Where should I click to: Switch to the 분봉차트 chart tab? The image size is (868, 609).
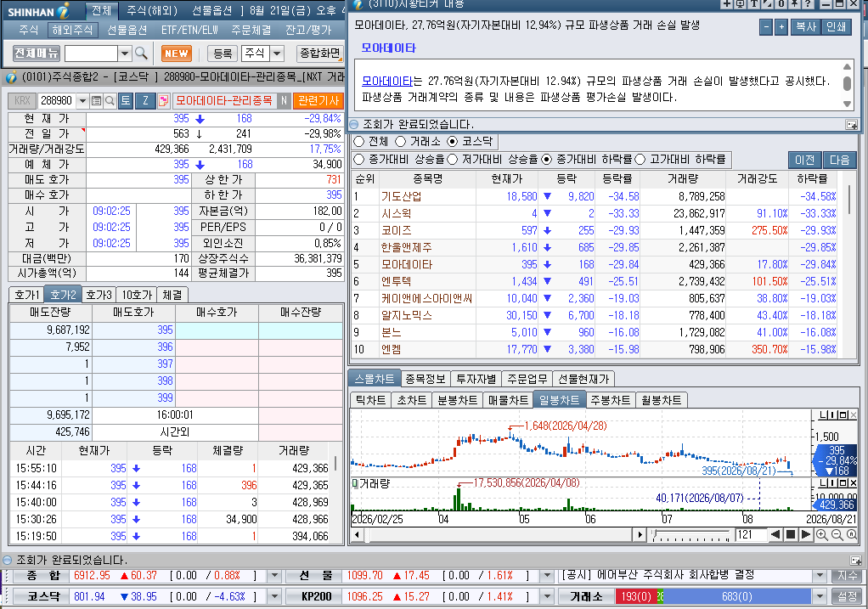pos(457,400)
